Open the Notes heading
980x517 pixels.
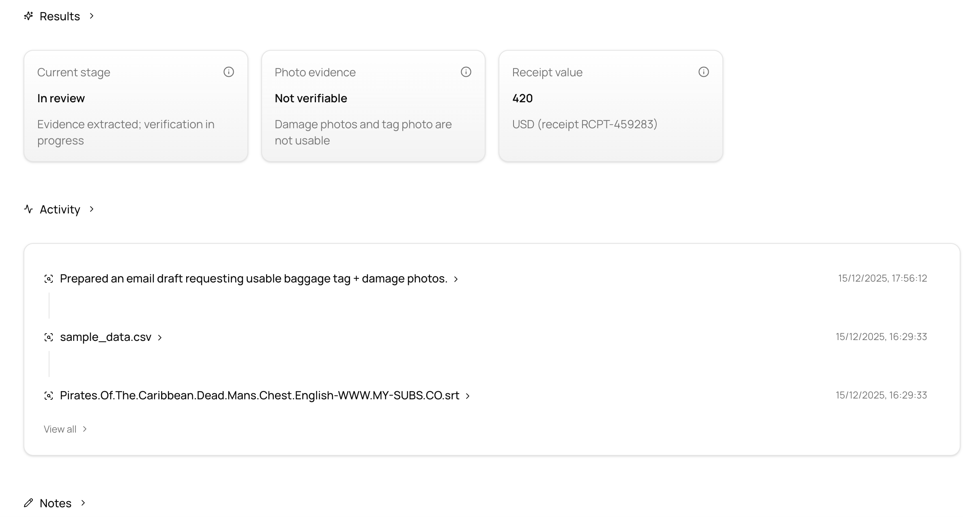[56, 503]
